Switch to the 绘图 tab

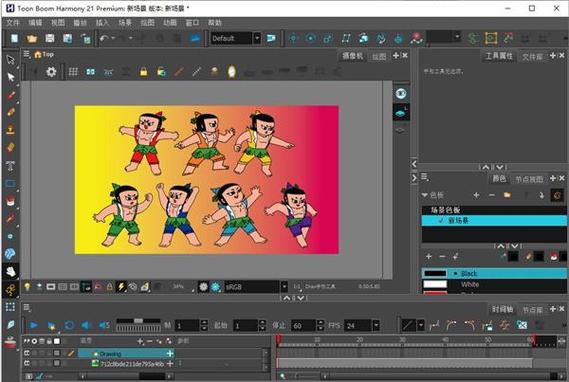379,56
